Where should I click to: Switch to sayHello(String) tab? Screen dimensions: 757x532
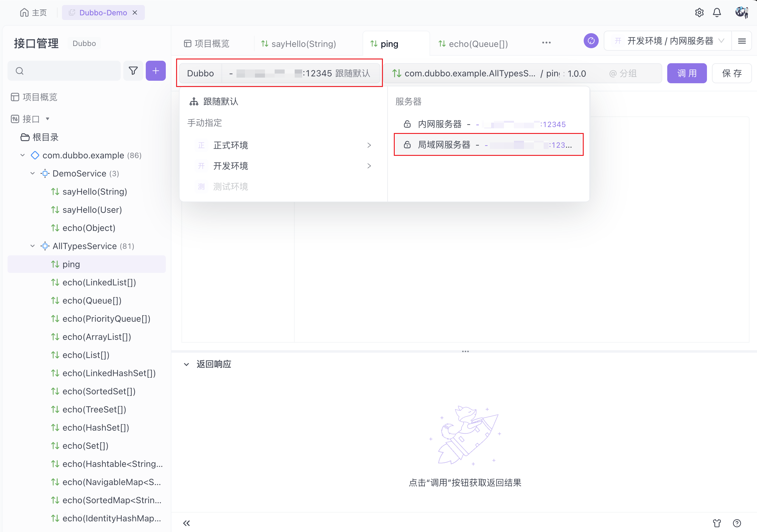click(303, 44)
